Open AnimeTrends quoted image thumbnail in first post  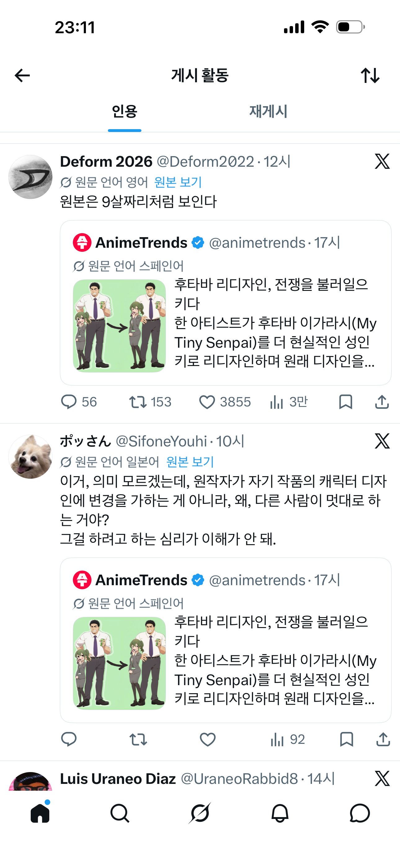pyautogui.click(x=119, y=326)
